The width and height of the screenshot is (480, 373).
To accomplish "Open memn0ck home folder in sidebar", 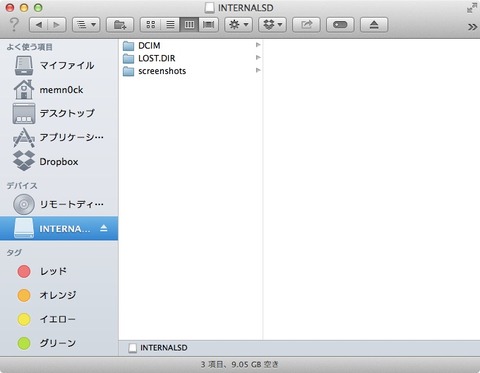I will coord(59,90).
